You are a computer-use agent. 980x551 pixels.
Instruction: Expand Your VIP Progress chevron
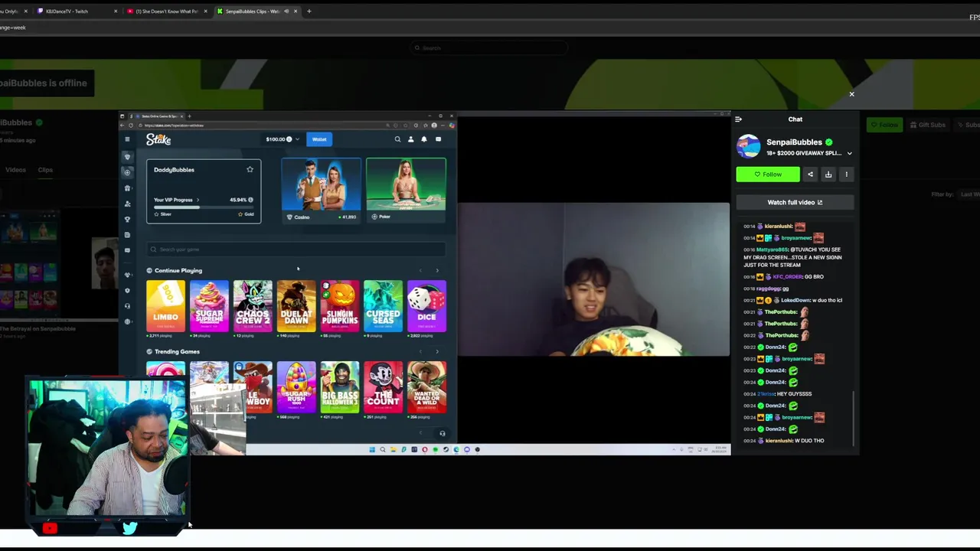pyautogui.click(x=198, y=200)
